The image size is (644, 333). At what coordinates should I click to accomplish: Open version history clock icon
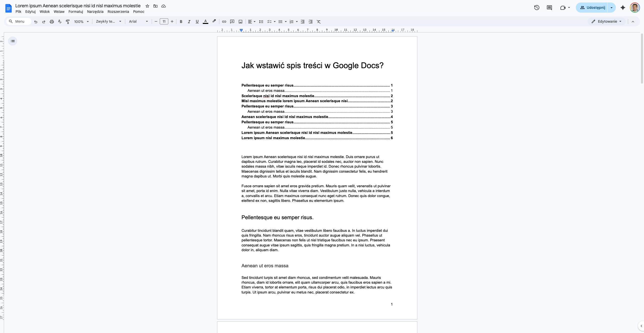click(x=537, y=8)
